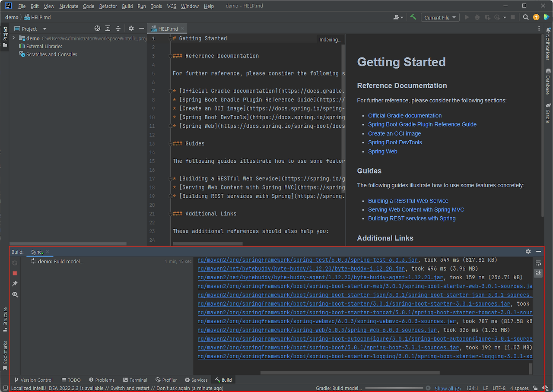This screenshot has width=553, height=392.
Task: Open the user account icon menu
Action: [x=398, y=17]
